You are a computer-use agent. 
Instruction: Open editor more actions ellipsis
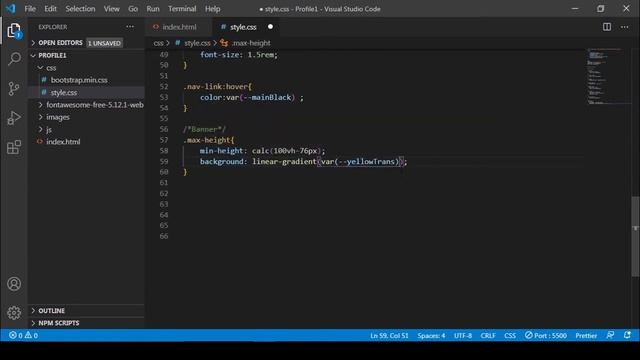[624, 27]
